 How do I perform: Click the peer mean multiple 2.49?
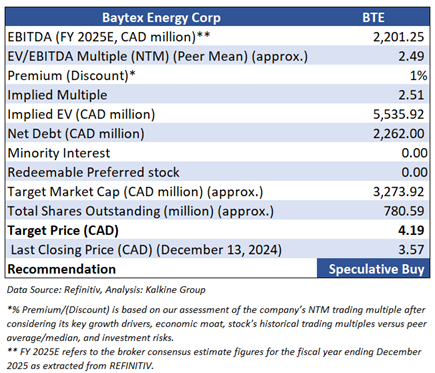tap(411, 56)
